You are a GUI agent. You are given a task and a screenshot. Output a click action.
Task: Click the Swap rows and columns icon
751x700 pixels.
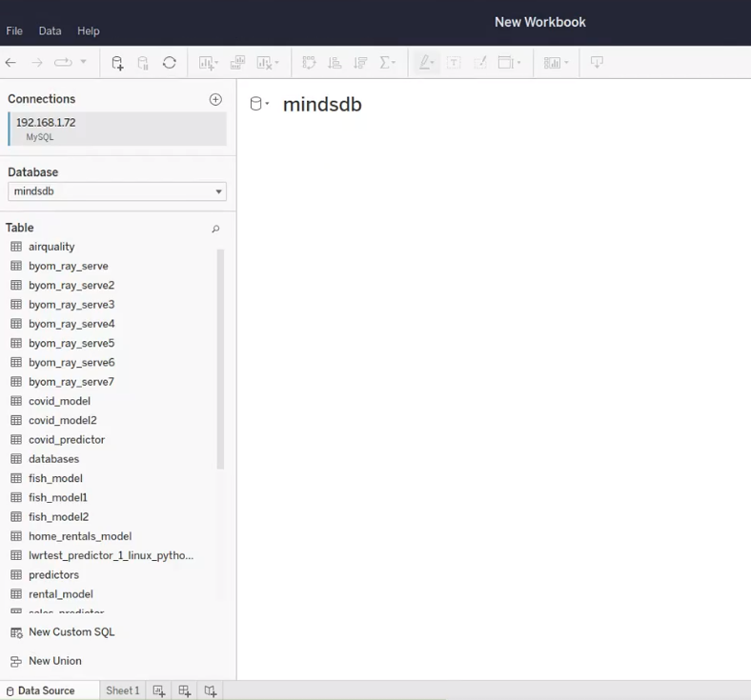[309, 63]
